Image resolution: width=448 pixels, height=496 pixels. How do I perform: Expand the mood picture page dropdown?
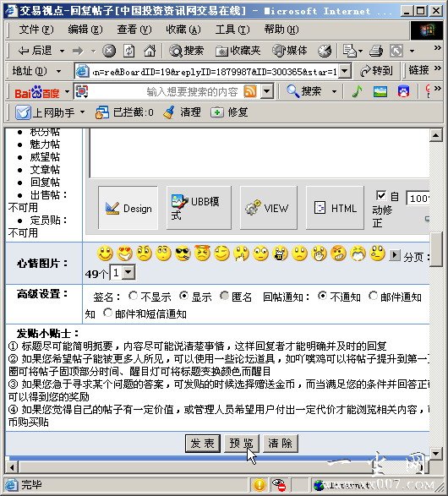[x=128, y=272]
